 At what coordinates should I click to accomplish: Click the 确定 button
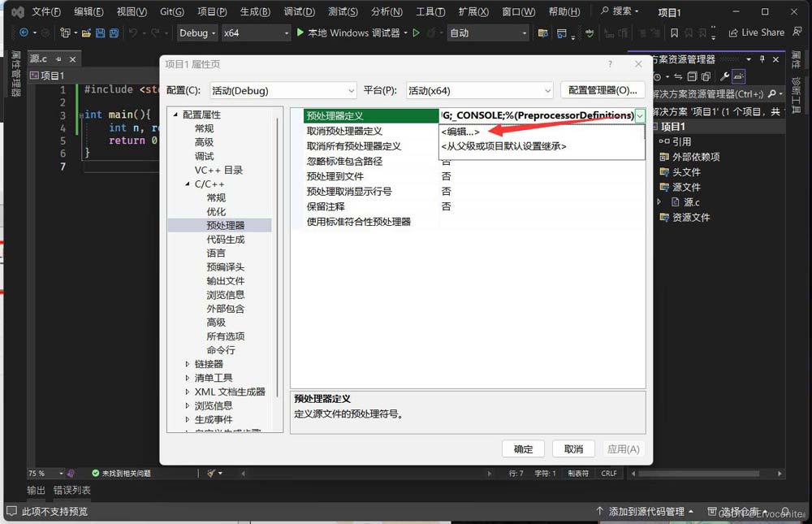(x=523, y=448)
